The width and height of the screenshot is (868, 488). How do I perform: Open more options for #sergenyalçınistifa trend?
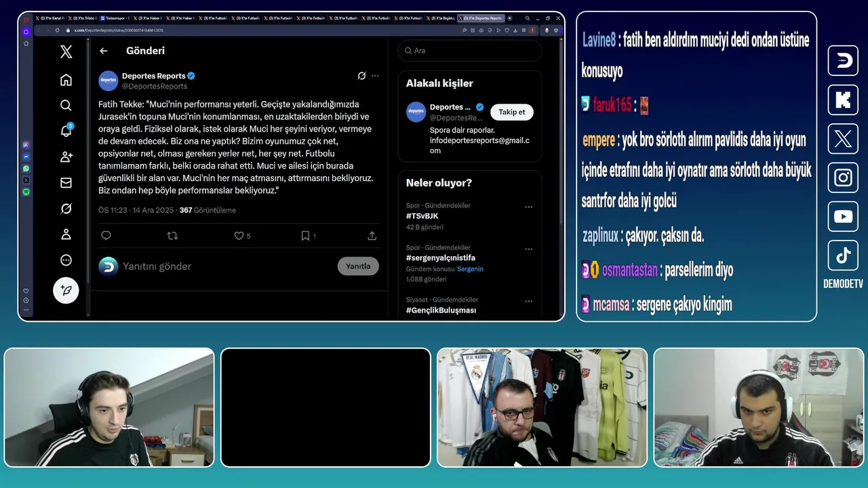(x=529, y=249)
